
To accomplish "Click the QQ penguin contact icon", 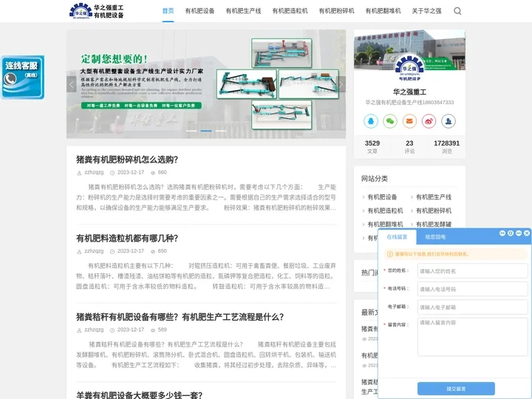I will (x=370, y=121).
